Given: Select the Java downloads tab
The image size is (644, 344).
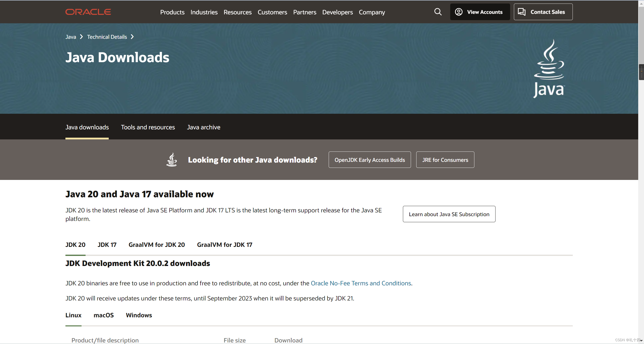Looking at the screenshot, I should [x=87, y=127].
